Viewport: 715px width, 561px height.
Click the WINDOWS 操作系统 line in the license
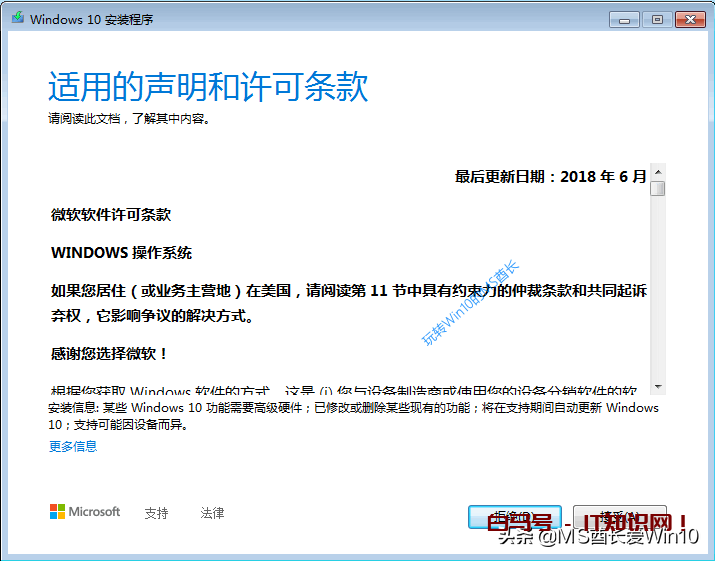tap(121, 252)
